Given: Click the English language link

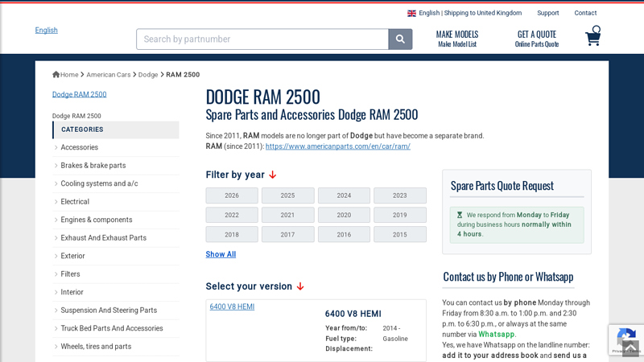Looking at the screenshot, I should pyautogui.click(x=47, y=30).
